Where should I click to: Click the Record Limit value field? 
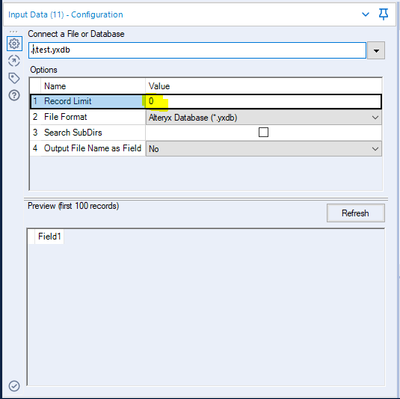(263, 101)
